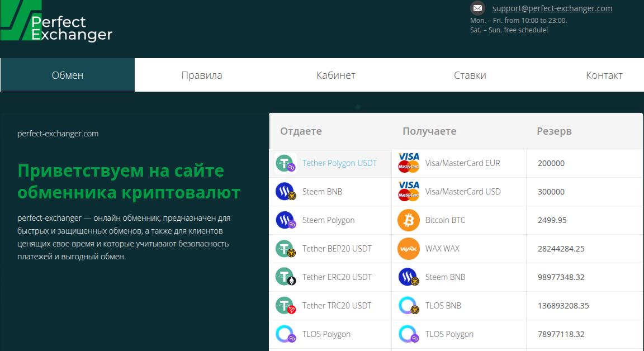The image size is (644, 351).
Task: Click the Perfect Exchanger logo
Action: (56, 21)
